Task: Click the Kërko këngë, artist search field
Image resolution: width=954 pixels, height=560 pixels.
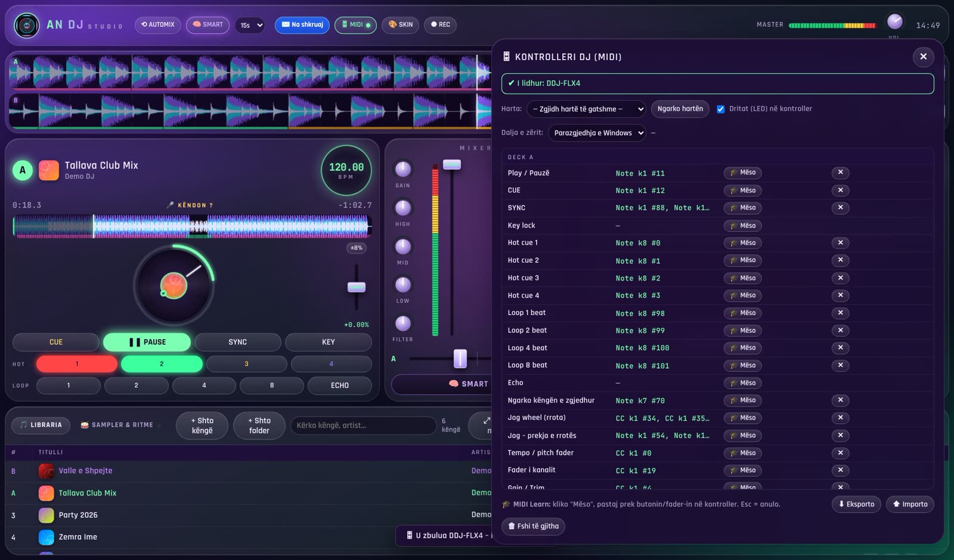Action: [x=363, y=425]
